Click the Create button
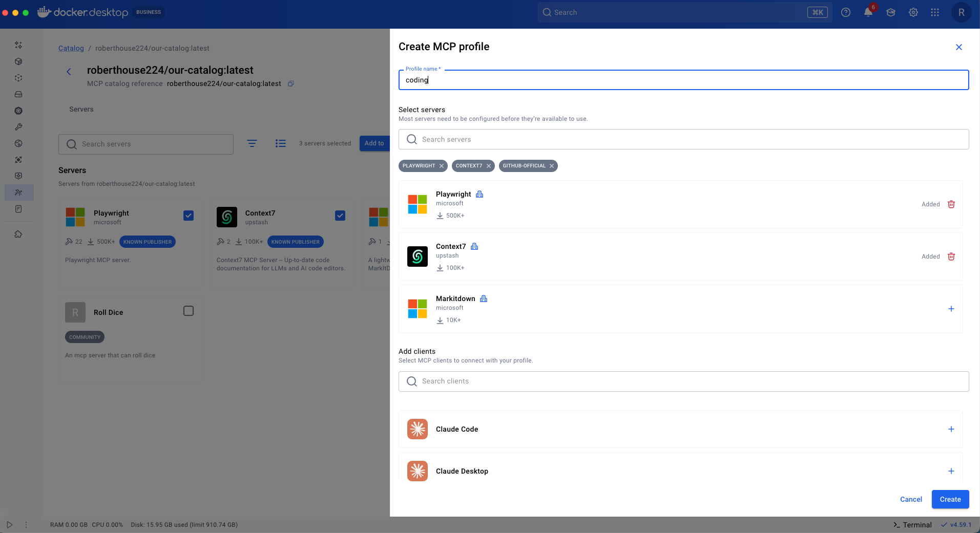 (x=950, y=499)
